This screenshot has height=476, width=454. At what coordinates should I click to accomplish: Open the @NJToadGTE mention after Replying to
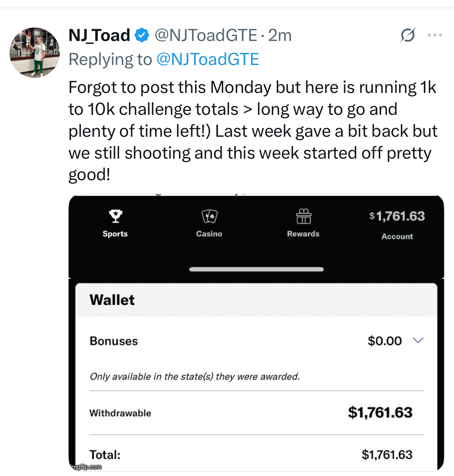(x=208, y=59)
